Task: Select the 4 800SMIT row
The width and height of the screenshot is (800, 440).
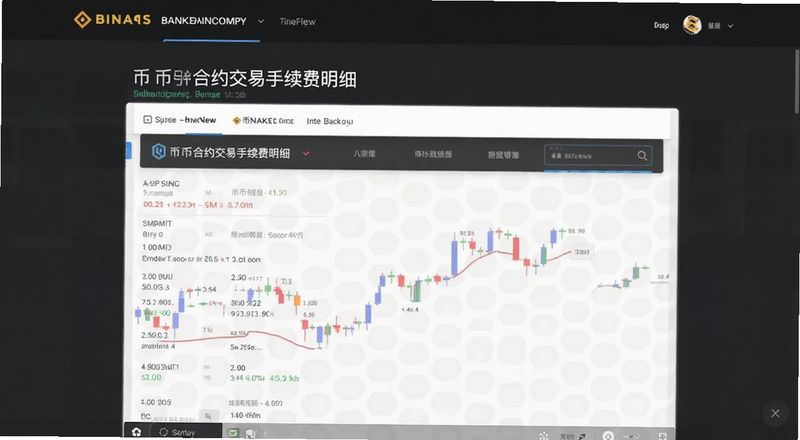Action: click(x=160, y=366)
